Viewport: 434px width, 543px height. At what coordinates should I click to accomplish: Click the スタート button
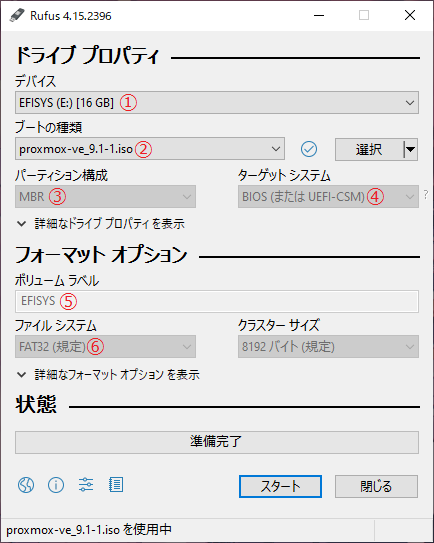[x=280, y=487]
